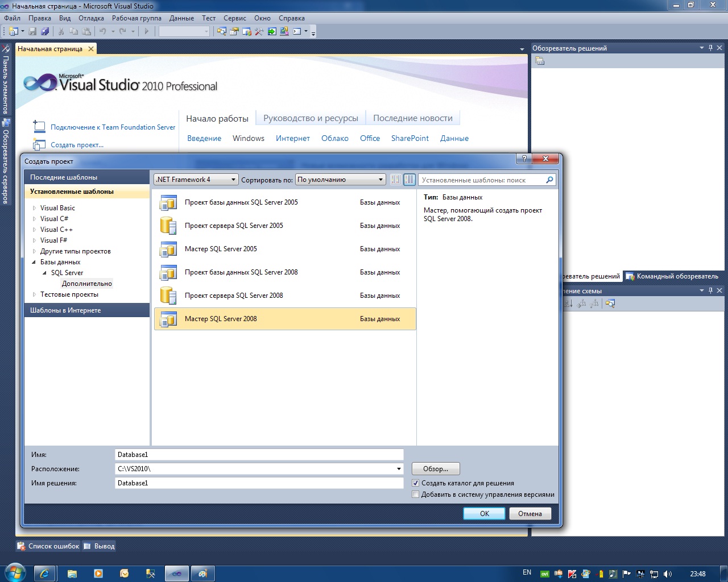
Task: Open the Command Window toolbar icon
Action: click(x=297, y=31)
